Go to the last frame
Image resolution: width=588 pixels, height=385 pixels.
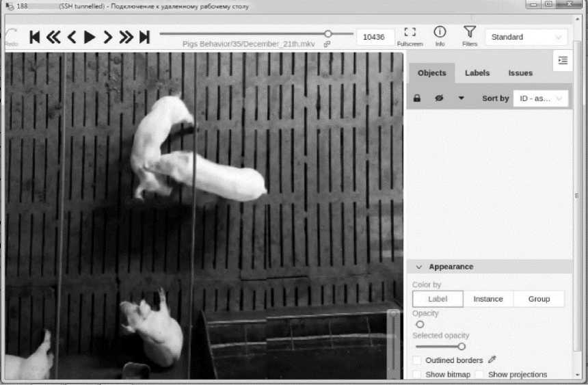tap(144, 37)
